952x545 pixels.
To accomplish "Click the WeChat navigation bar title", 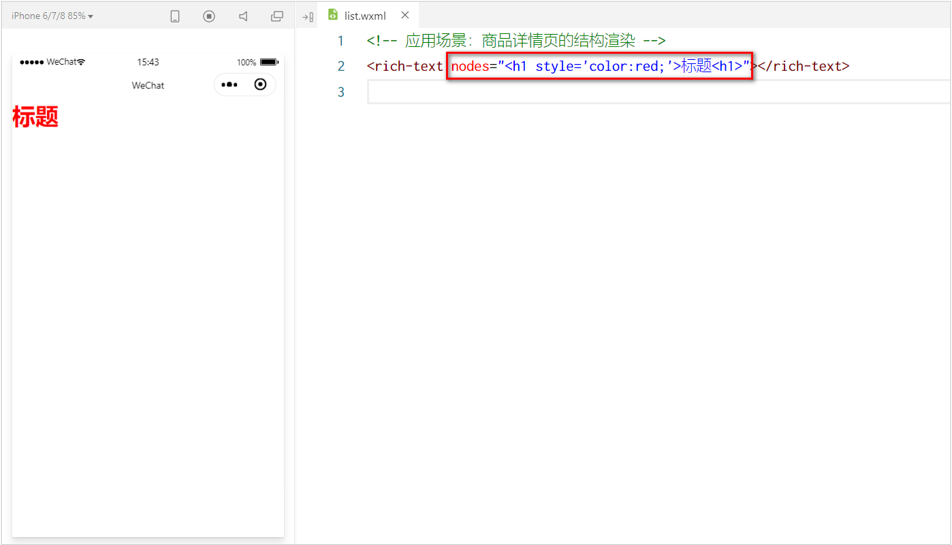I will pos(148,86).
